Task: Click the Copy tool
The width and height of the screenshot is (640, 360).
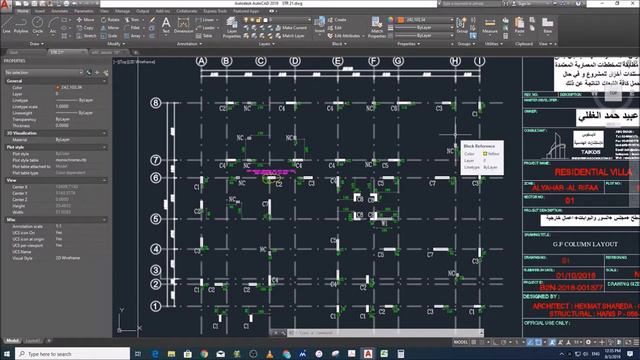Action: (85, 28)
